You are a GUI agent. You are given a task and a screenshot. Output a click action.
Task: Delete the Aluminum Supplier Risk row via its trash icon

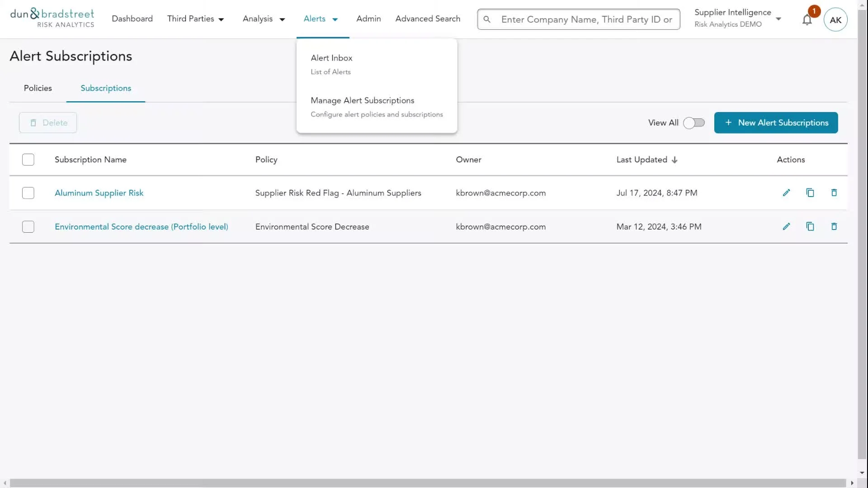834,193
